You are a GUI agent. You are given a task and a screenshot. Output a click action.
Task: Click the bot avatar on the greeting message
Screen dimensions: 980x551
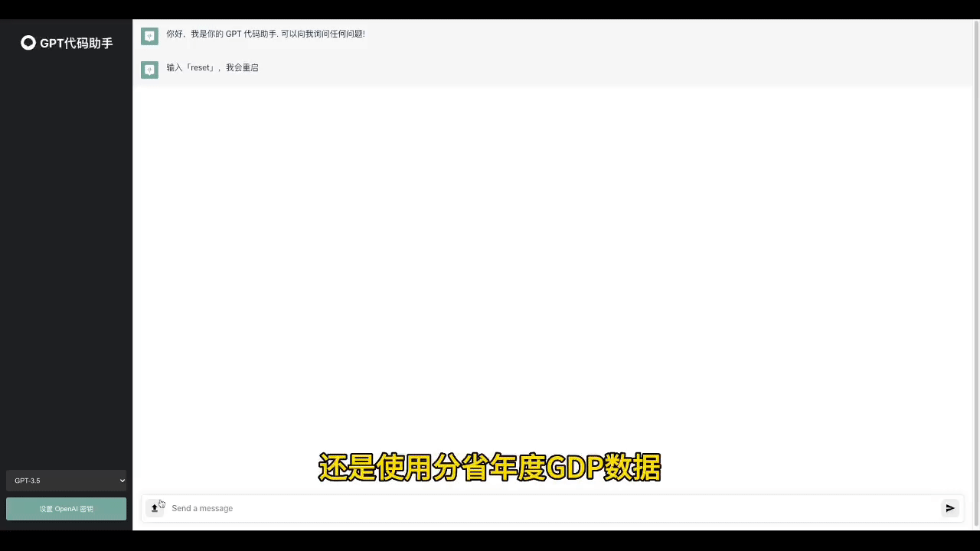tap(149, 35)
